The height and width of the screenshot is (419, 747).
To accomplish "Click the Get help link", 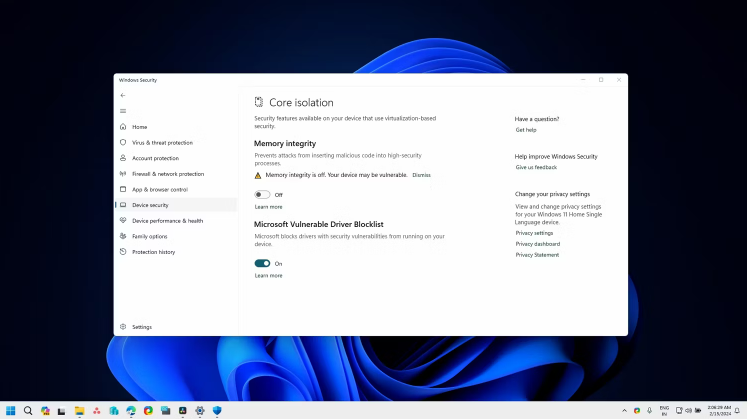I will point(526,130).
